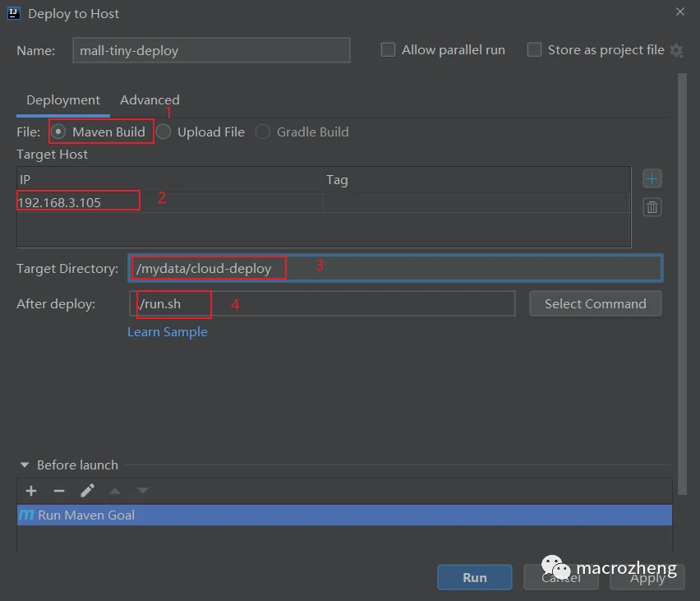Move before launch task down

[x=143, y=491]
